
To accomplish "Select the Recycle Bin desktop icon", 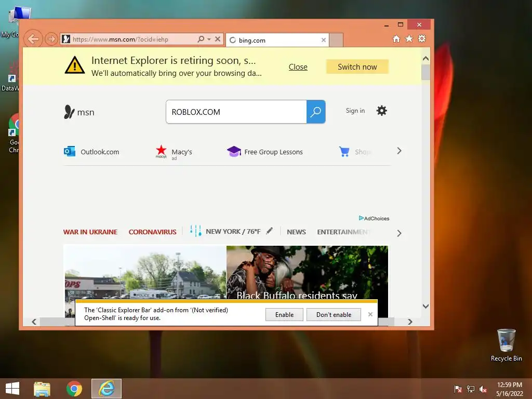I will tap(506, 345).
